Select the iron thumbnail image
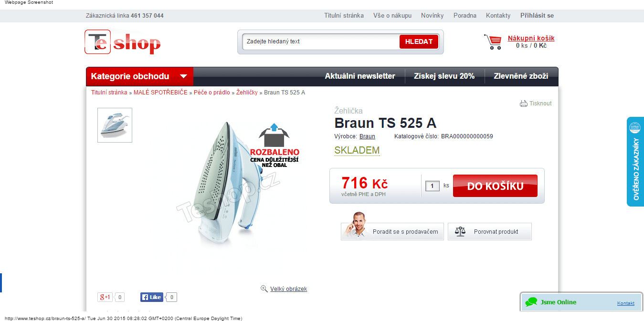This screenshot has height=321, width=644. coord(115,125)
